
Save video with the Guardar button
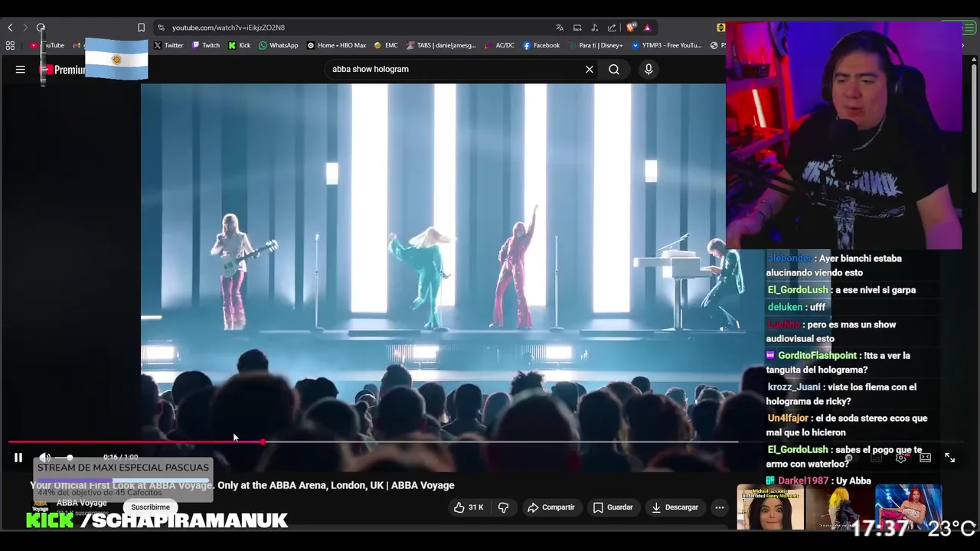613,507
